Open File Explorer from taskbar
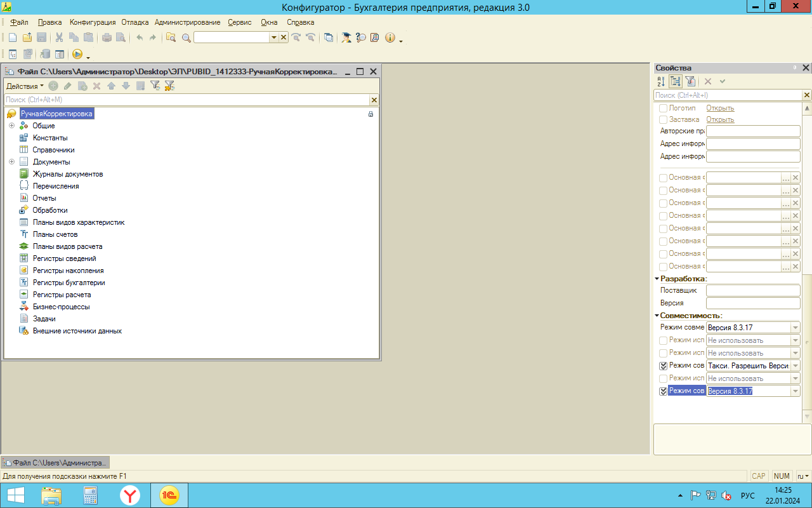 [51, 495]
